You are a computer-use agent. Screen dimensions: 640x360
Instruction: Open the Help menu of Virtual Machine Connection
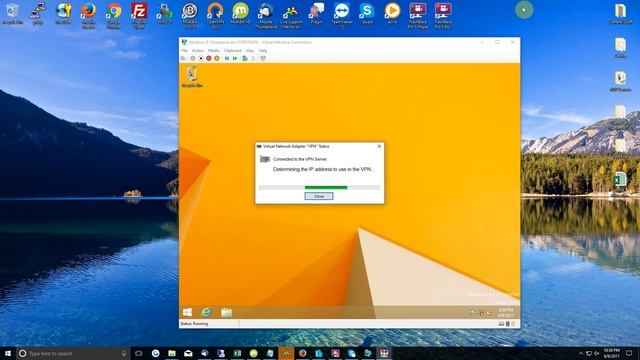[263, 51]
